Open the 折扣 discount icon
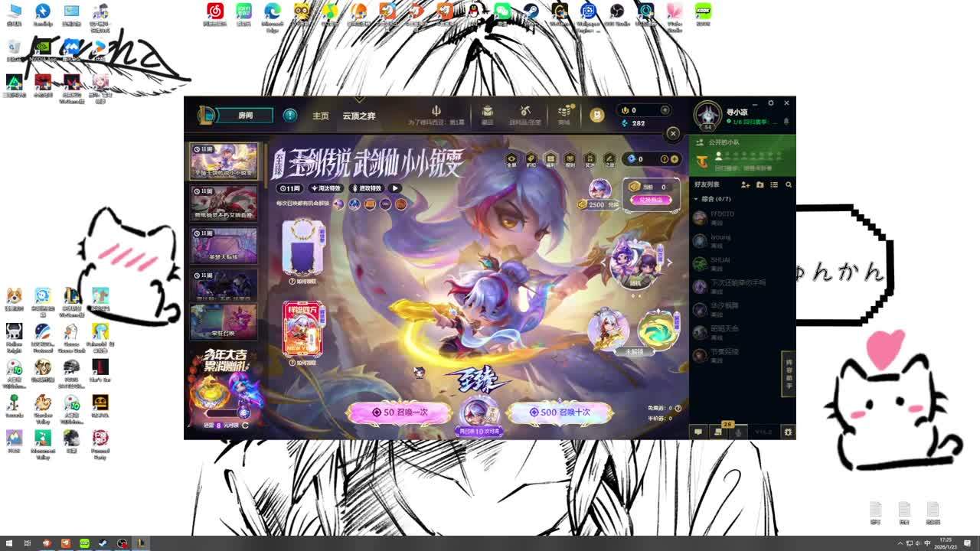 (531, 160)
